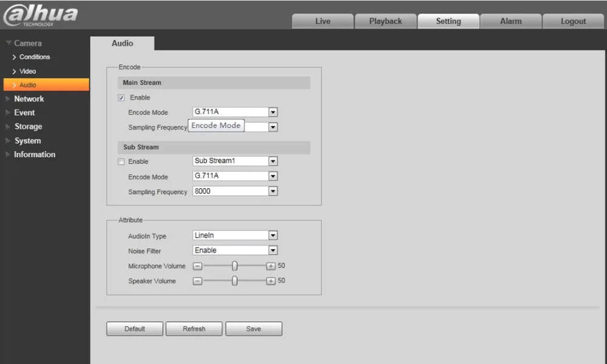
Task: Decrease Microphone Volume with minus icon
Action: coord(197,266)
